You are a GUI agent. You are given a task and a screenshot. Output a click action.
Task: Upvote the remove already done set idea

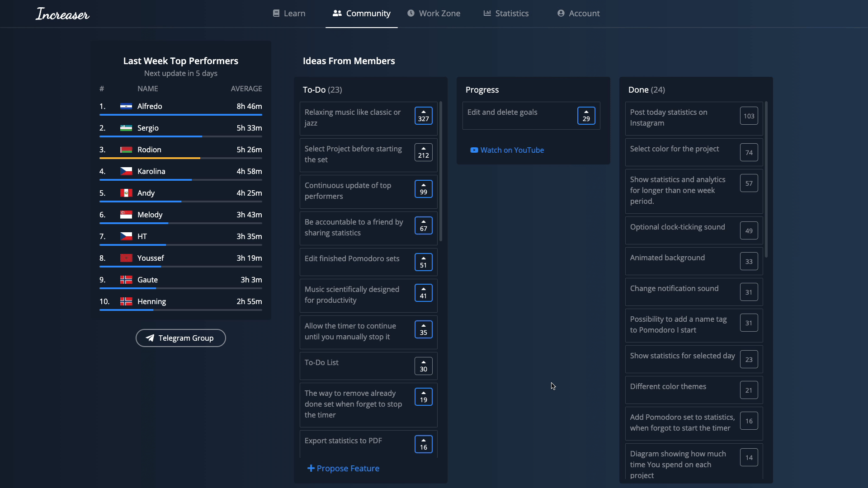click(x=424, y=397)
